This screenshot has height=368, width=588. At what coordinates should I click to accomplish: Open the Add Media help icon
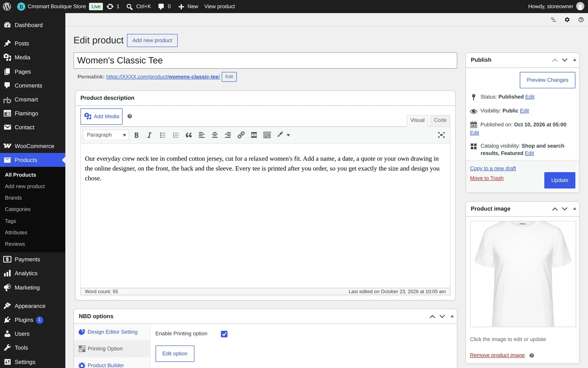coord(130,116)
